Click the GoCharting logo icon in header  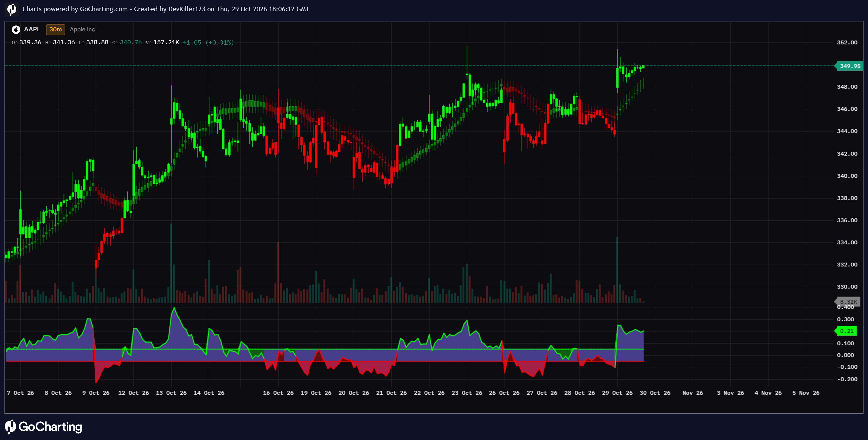coord(12,9)
